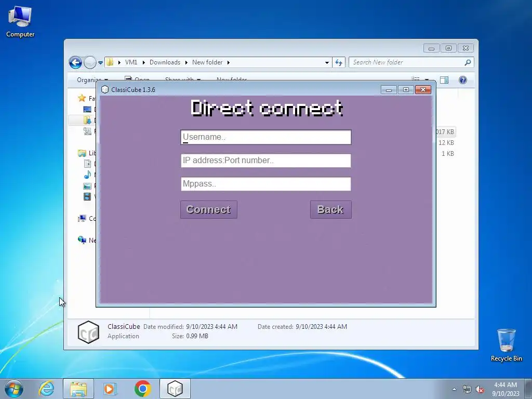
Task: Click the Libraries icon in navigation pane
Action: click(82, 153)
